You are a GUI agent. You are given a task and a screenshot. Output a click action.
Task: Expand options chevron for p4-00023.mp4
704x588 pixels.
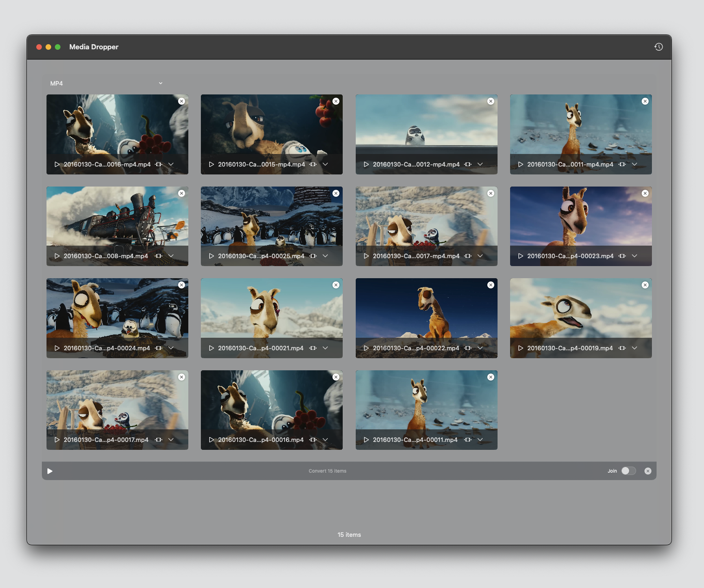coord(634,256)
